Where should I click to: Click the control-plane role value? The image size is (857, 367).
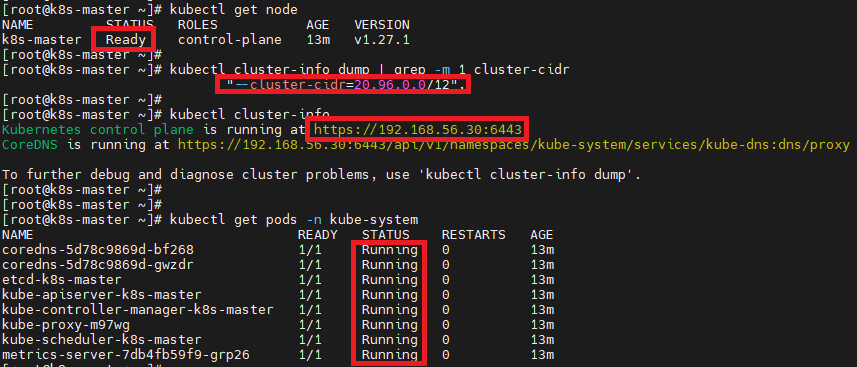pyautogui.click(x=230, y=40)
